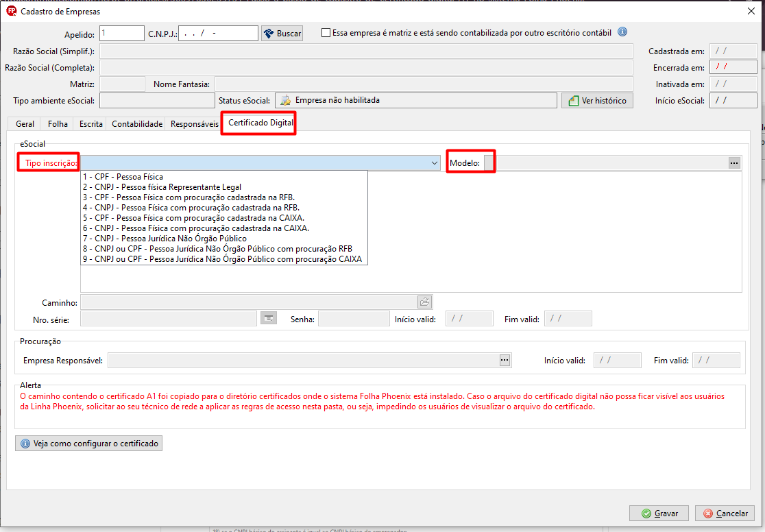Click the Nro. série text field
This screenshot has height=532, width=765.
click(169, 319)
